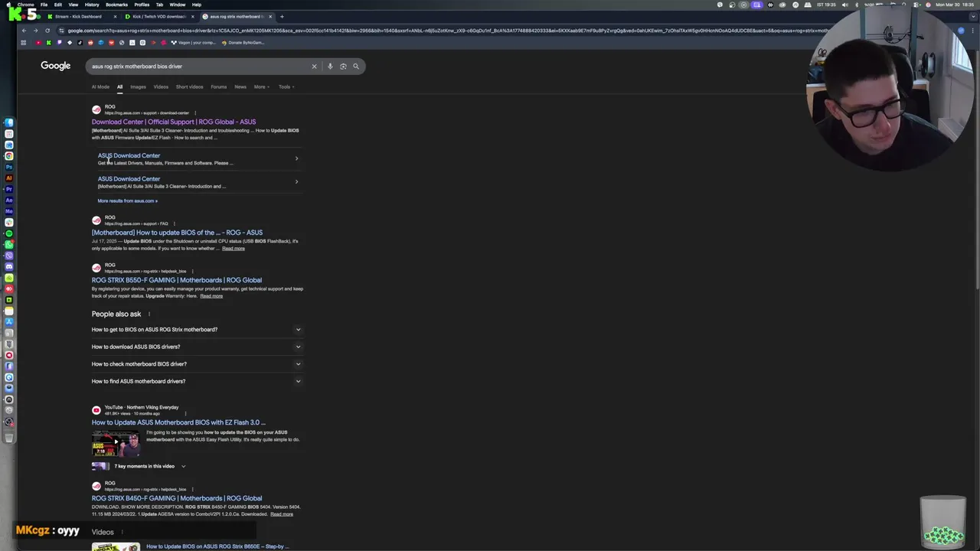The width and height of the screenshot is (980, 551).
Task: Clear the Google search box text
Action: click(x=314, y=67)
